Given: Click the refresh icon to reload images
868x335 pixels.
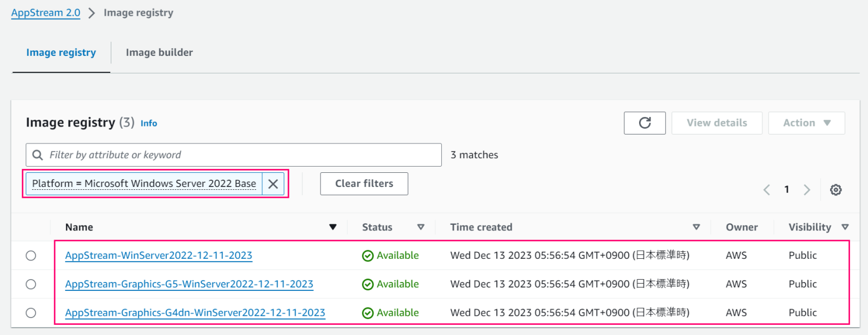Looking at the screenshot, I should pyautogui.click(x=644, y=123).
